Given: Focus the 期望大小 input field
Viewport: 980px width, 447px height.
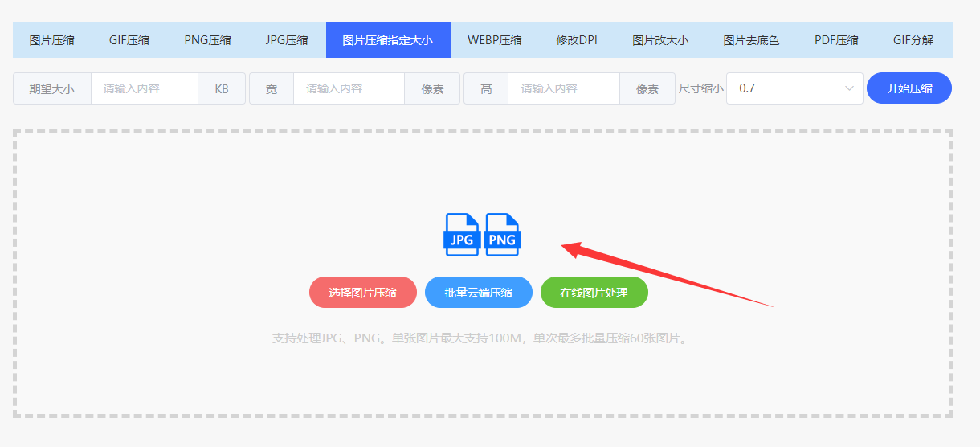Looking at the screenshot, I should click(145, 88).
